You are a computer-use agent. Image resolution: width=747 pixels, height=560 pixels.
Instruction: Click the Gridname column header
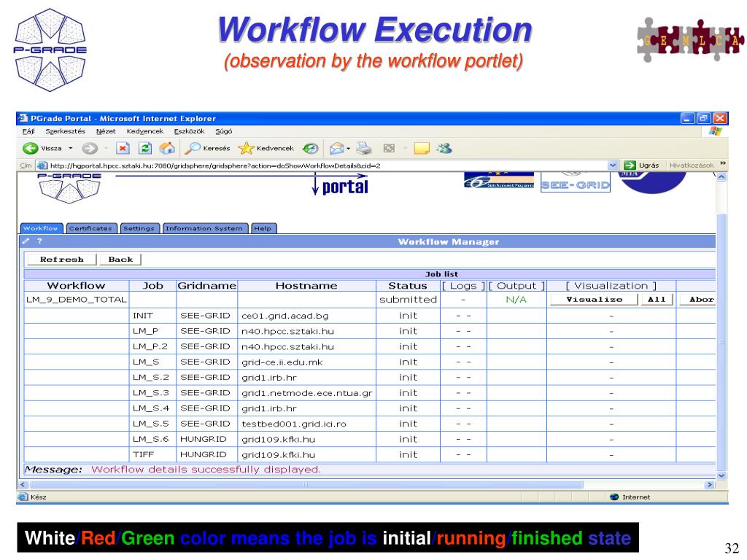pyautogui.click(x=206, y=286)
